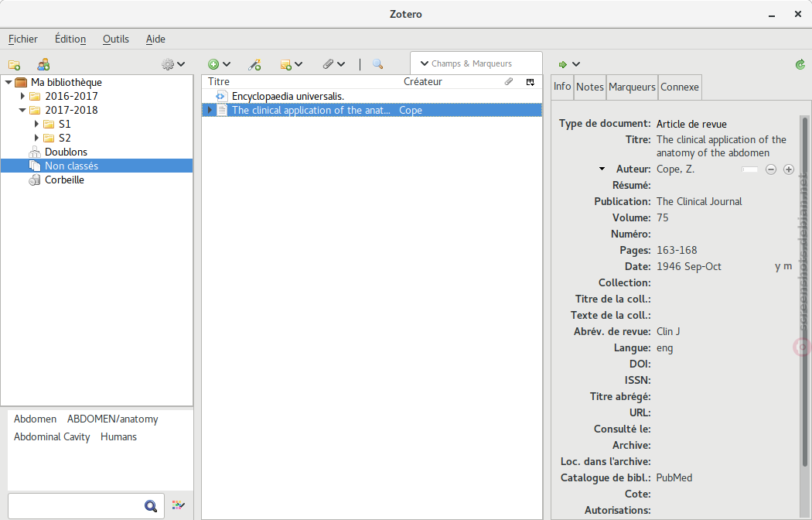Open the Fichier menu
The height and width of the screenshot is (520, 812).
click(22, 39)
